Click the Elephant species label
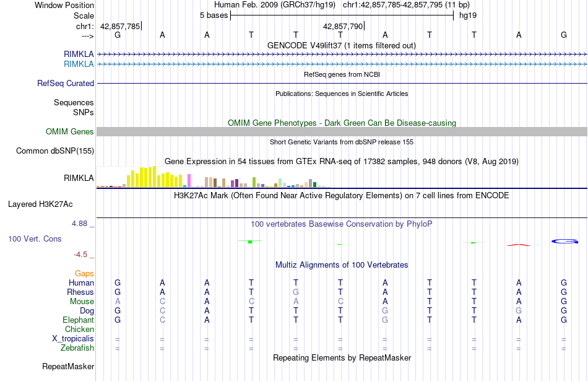The width and height of the screenshot is (588, 381). (79, 320)
